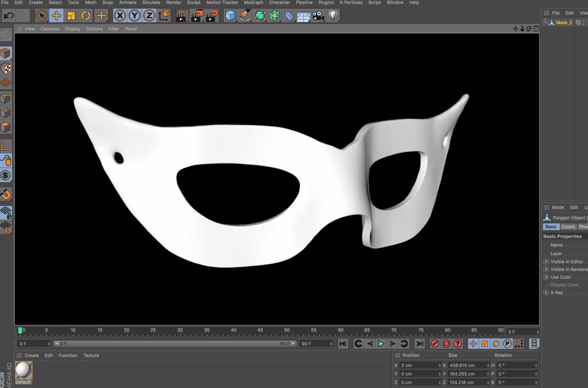Image resolution: width=588 pixels, height=388 pixels.
Task: Add a Camera object
Action: (x=318, y=16)
